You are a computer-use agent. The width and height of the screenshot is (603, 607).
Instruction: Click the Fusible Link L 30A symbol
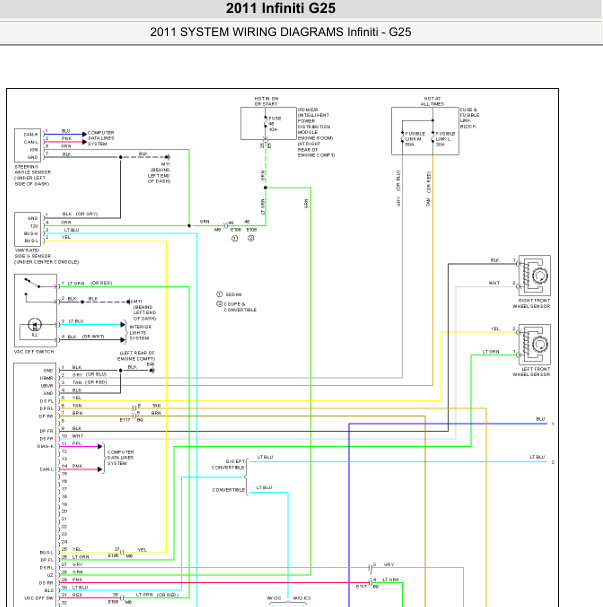pos(433,137)
